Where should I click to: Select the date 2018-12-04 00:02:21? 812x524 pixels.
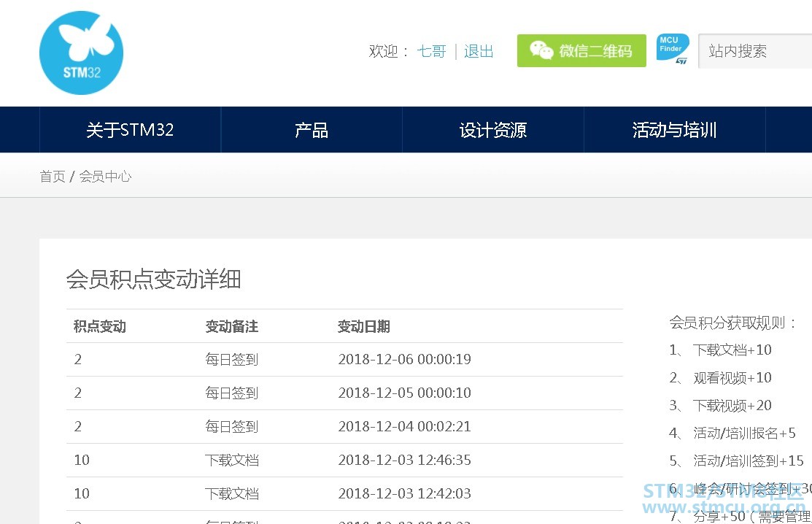pos(404,427)
